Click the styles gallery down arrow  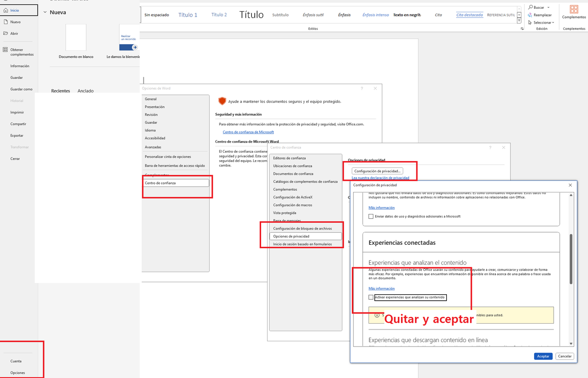(519, 15)
